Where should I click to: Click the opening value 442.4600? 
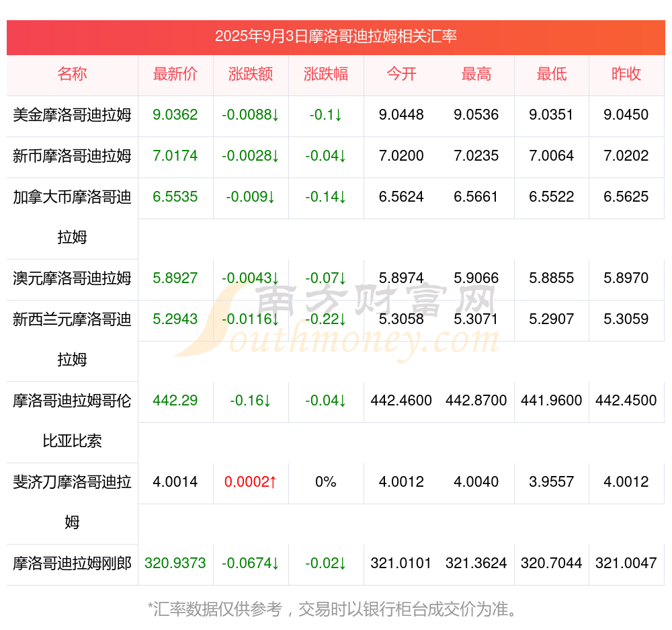pyautogui.click(x=401, y=401)
